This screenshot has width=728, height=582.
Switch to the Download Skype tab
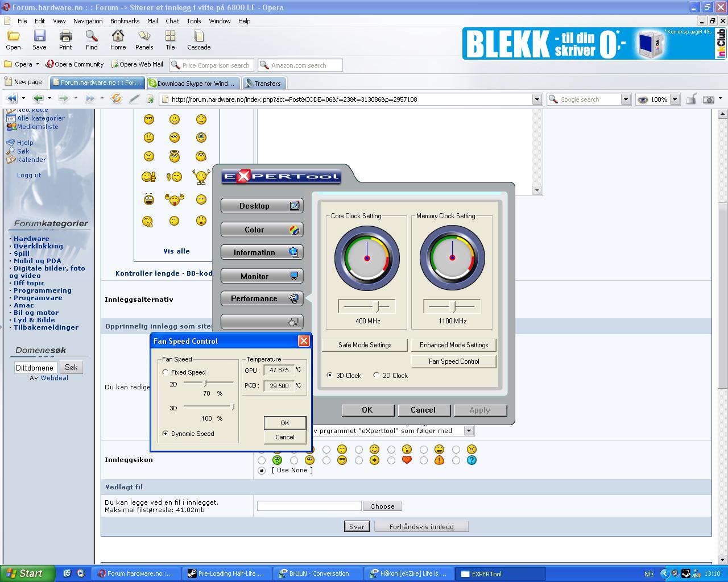[x=192, y=83]
